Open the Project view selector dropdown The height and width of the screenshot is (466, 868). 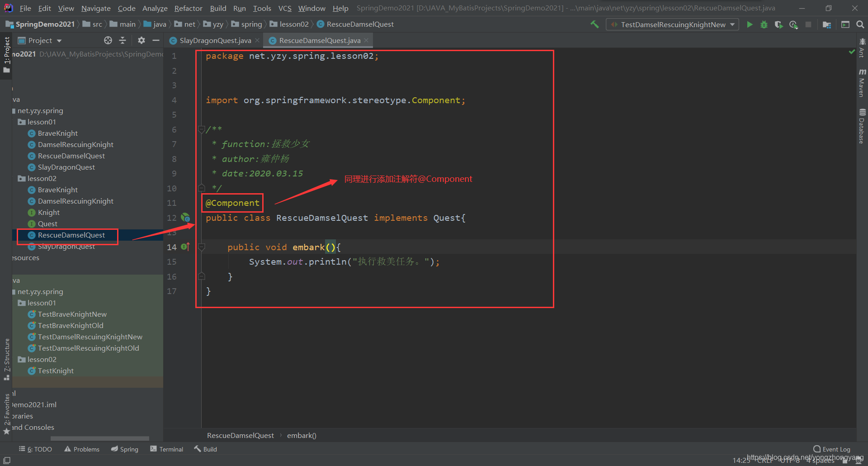point(40,40)
